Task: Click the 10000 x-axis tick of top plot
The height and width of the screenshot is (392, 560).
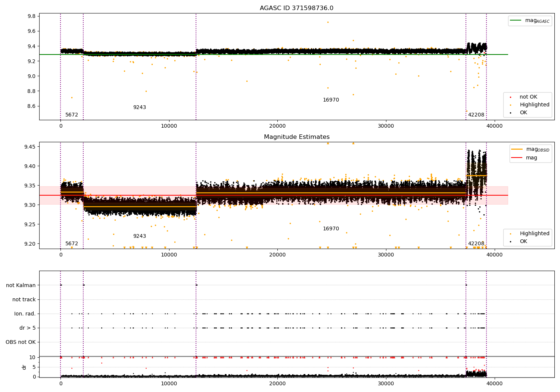Action: click(169, 126)
